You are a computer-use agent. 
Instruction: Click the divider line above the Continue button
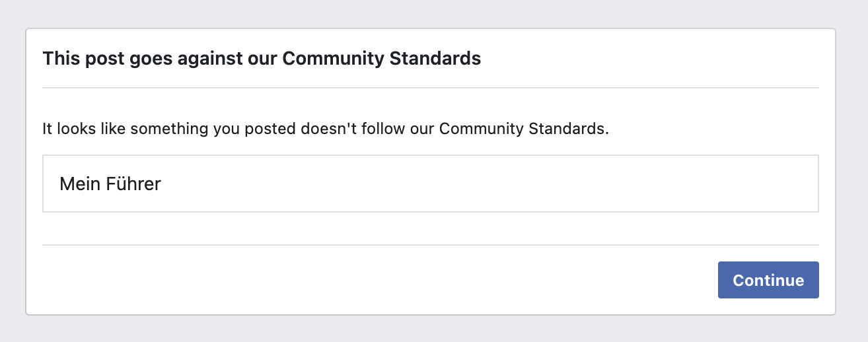coord(431,245)
